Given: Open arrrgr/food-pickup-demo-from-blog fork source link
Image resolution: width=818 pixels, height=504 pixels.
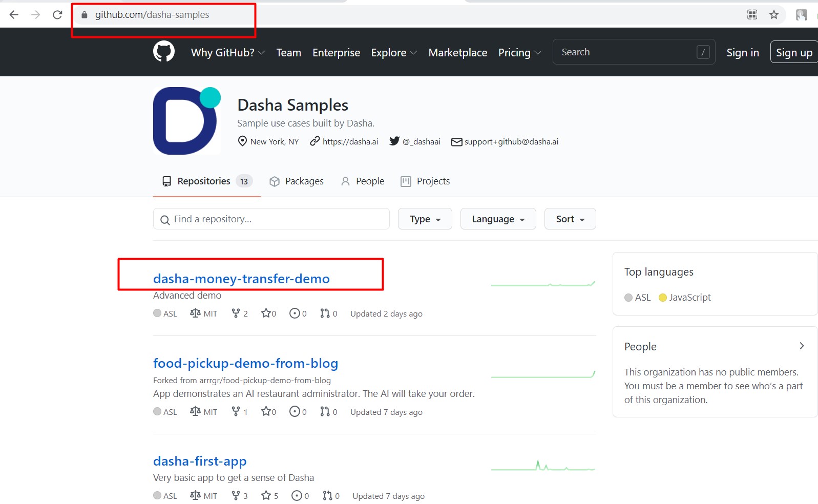Looking at the screenshot, I should [265, 380].
